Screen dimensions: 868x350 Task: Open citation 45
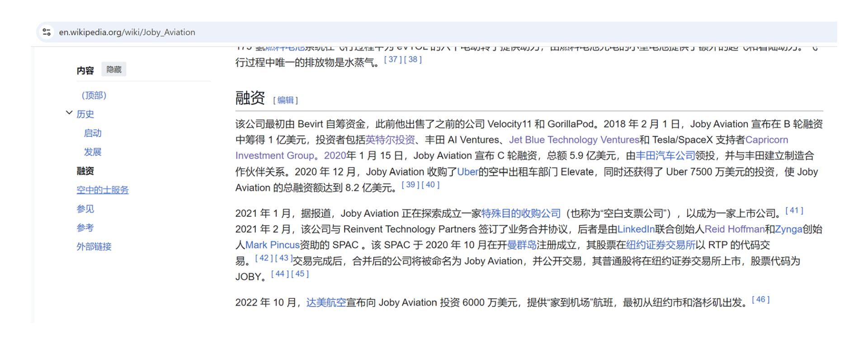[x=300, y=274]
